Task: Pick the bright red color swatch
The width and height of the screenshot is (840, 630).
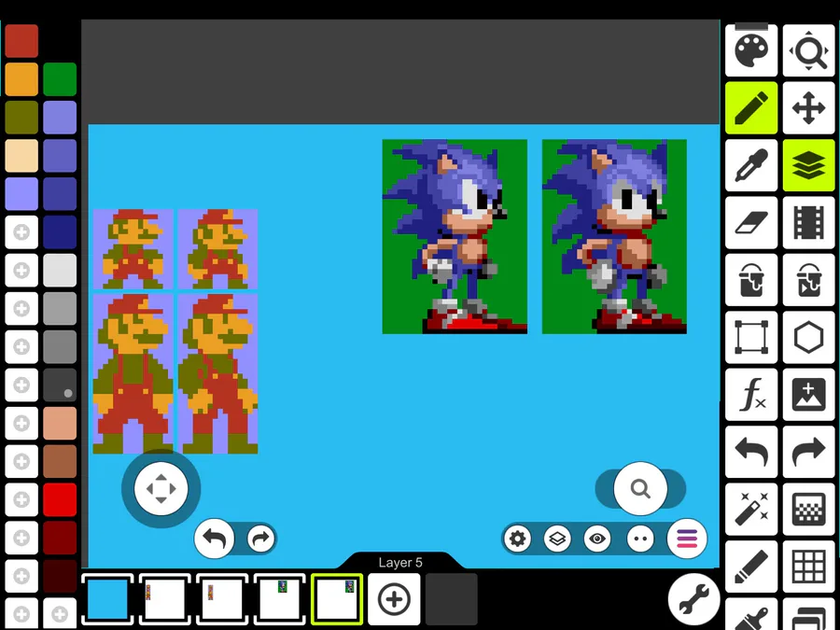Action: (x=60, y=500)
